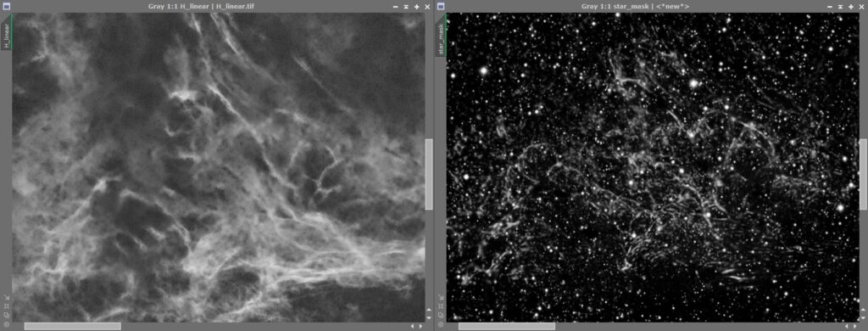Click the star_mask window icon in title bar
Screen dimensions: 868x331
[x=441, y=7]
